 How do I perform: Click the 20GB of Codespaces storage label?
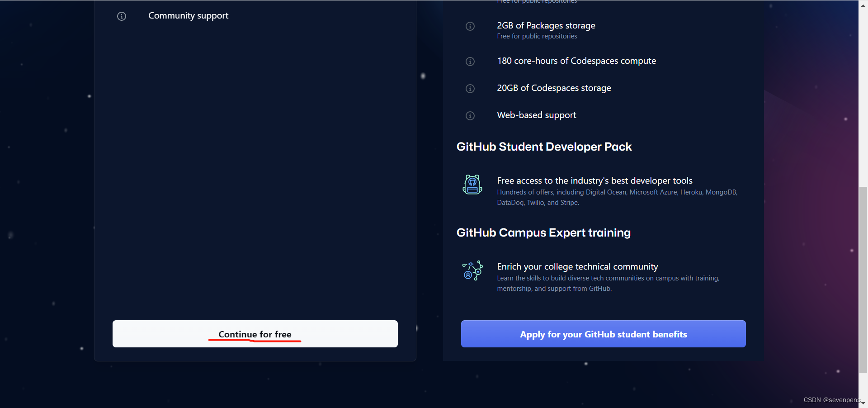tap(554, 88)
